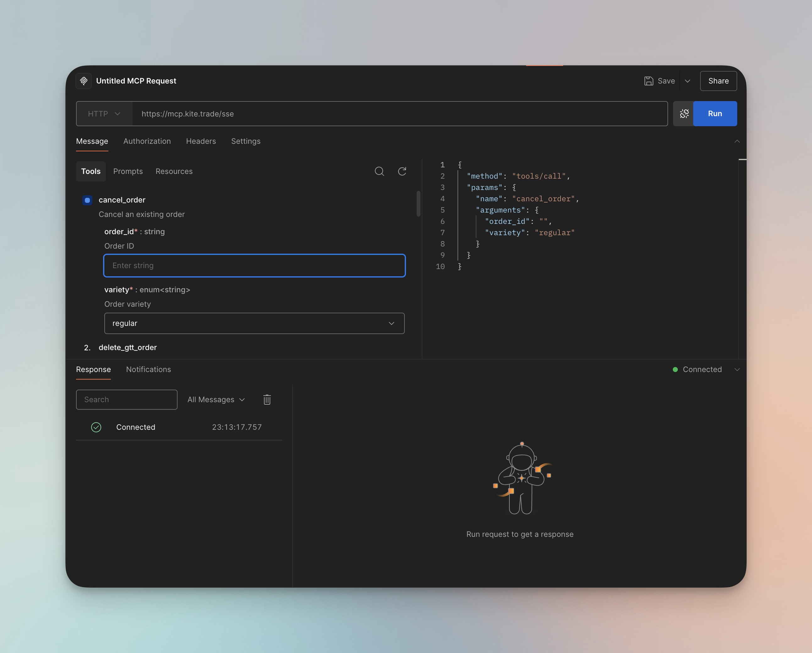Refresh the tools list
Screen dimensions: 812x653
(x=402, y=172)
